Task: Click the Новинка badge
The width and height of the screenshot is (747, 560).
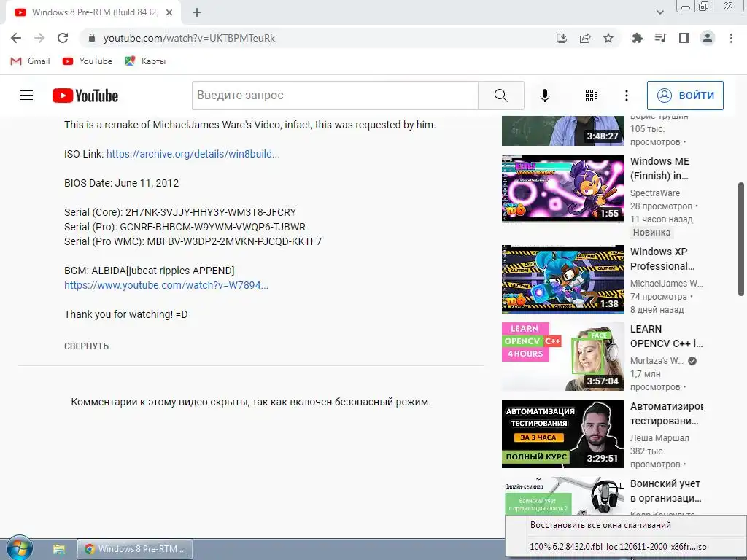Action: (651, 233)
